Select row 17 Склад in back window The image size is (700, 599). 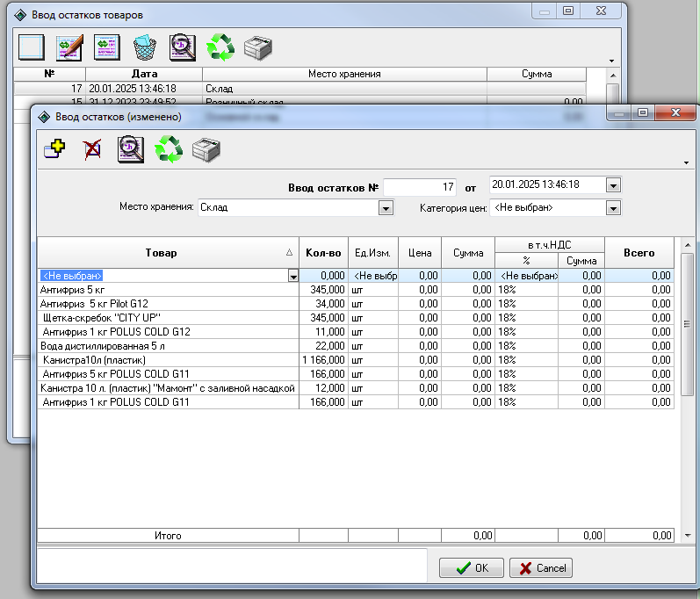299,89
